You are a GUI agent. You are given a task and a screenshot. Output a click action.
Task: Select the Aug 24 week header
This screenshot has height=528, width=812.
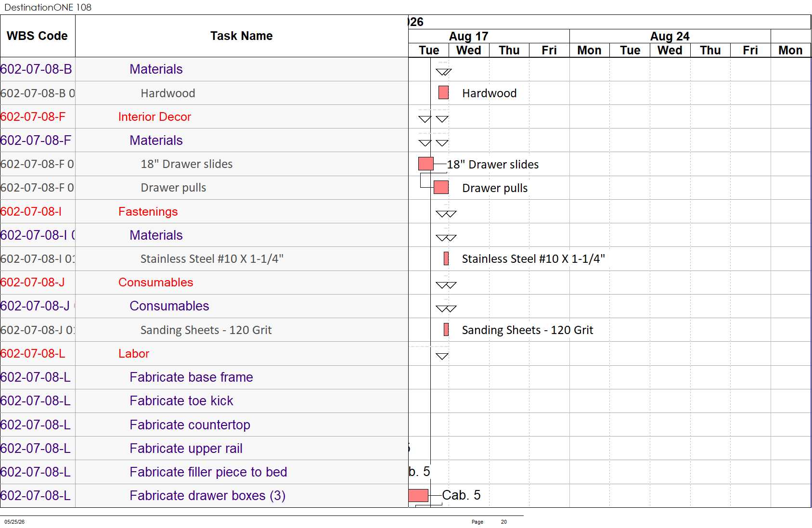coord(670,36)
